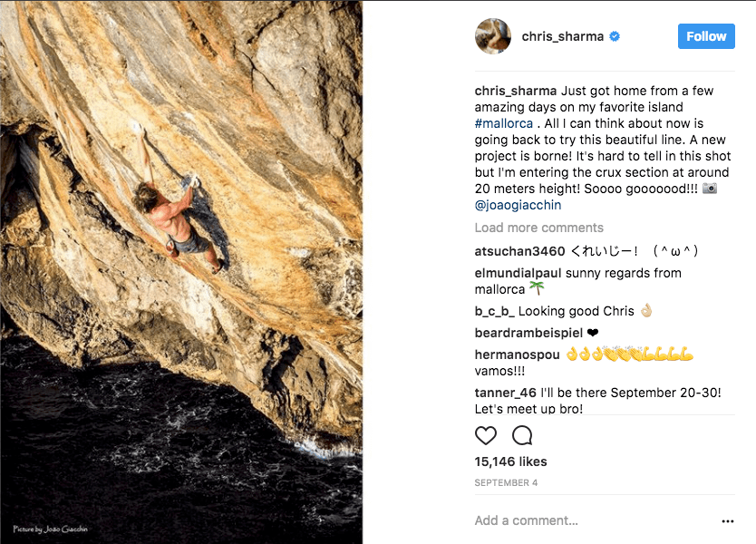Visit elmundialpaul's profile from the comments
Viewport: 756px width, 544px height.
pos(518,273)
